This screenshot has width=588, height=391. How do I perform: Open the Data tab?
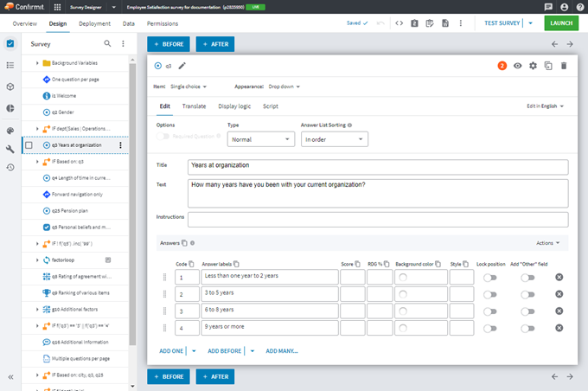(128, 23)
